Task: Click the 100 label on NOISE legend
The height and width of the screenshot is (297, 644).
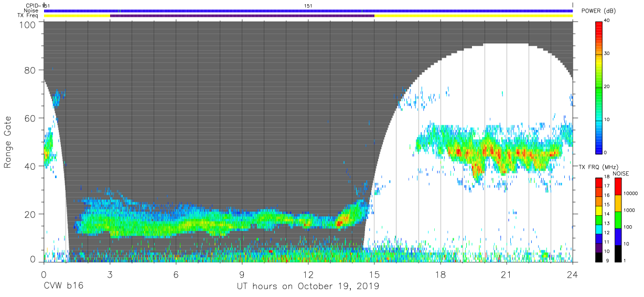Action: point(628,227)
